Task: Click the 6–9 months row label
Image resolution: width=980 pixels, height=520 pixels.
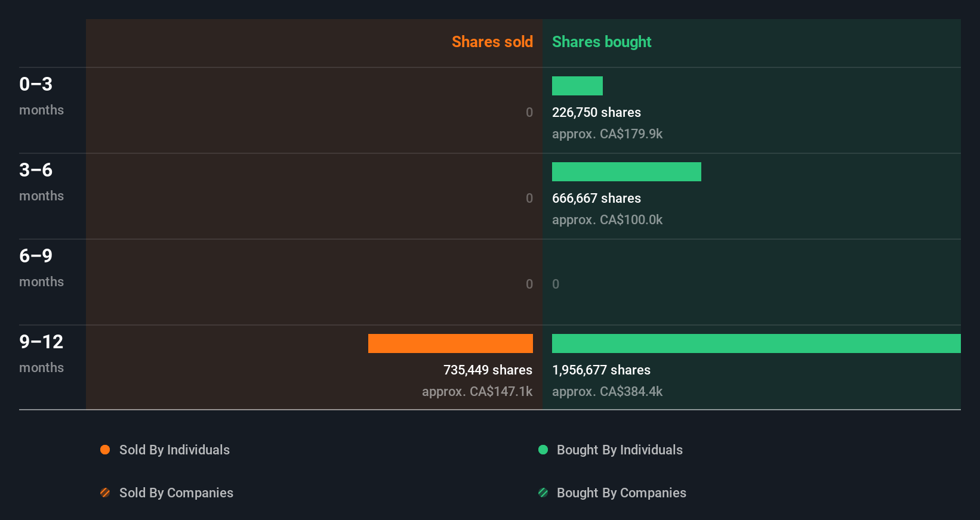Action: 41,268
